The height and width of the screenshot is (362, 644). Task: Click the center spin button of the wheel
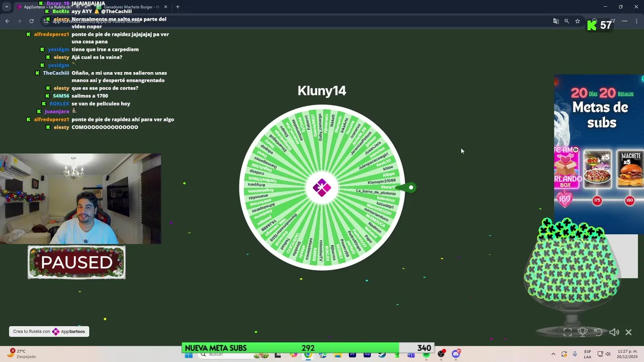[x=322, y=188]
